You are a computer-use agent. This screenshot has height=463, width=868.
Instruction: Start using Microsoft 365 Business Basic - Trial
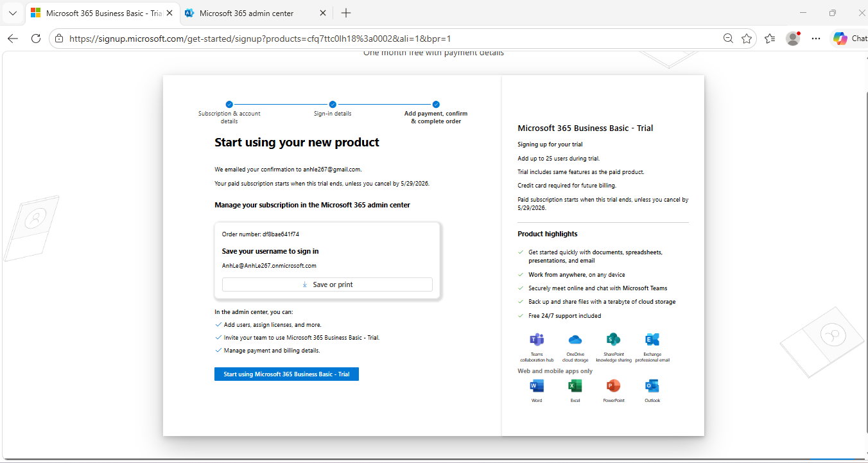tap(286, 374)
